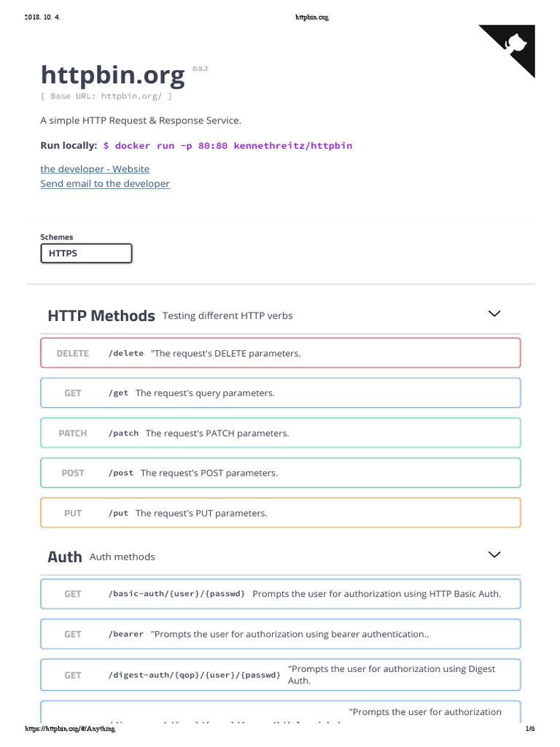This screenshot has height=747, width=560.
Task: Click the Base URL httpbin.org/ text
Action: pyautogui.click(x=106, y=96)
